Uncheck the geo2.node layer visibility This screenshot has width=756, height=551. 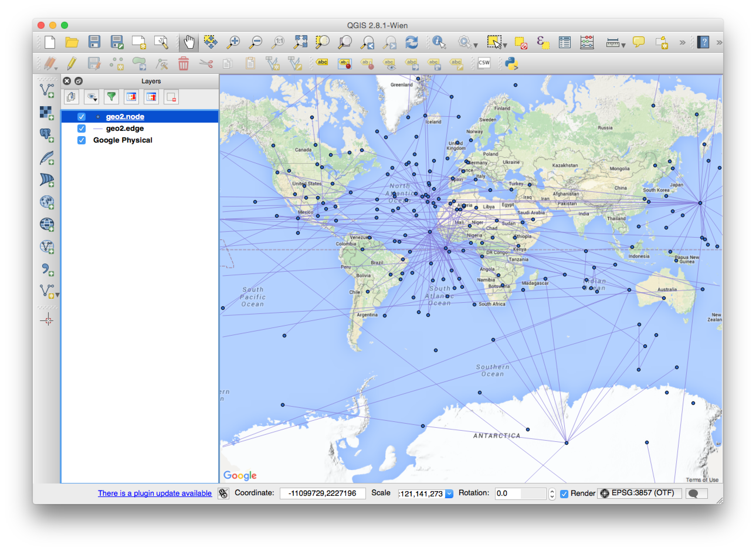tap(81, 117)
